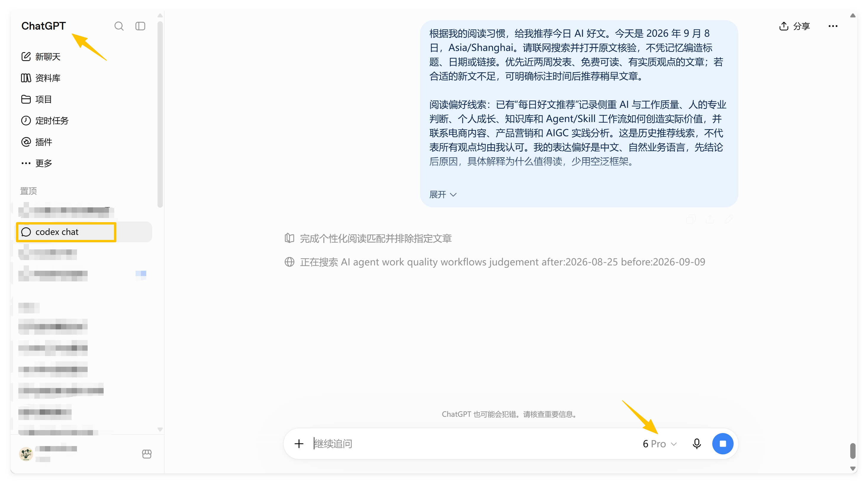Viewport: 868px width, 484px height.
Task: Open the 插件 plugins page
Action: pyautogui.click(x=36, y=142)
